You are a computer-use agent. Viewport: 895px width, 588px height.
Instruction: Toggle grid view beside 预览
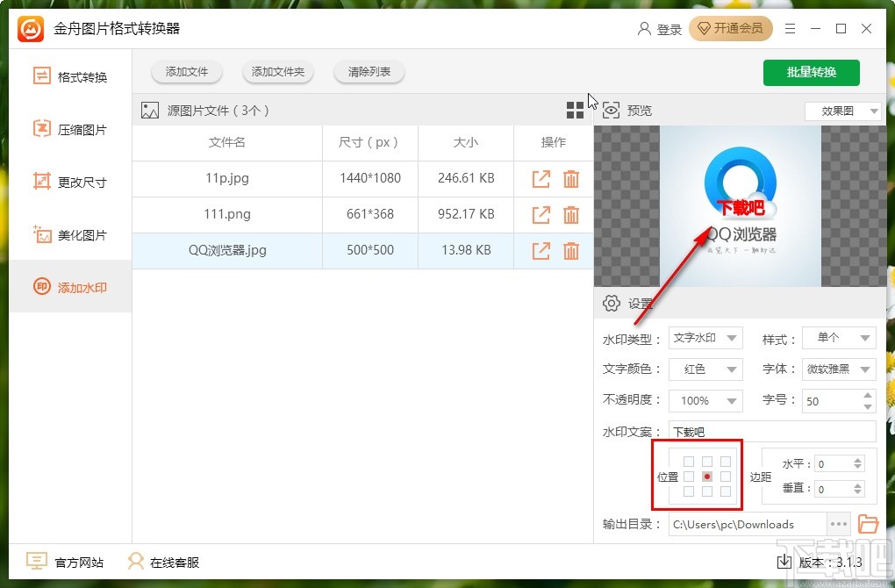point(575,110)
